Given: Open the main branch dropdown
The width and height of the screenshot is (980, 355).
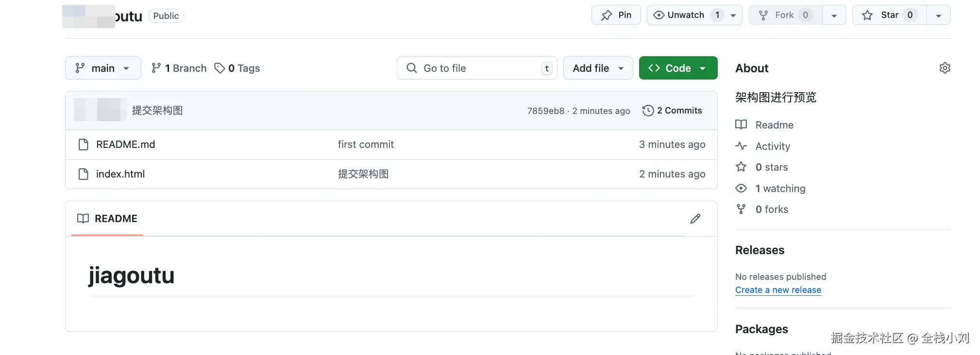Looking at the screenshot, I should (x=103, y=68).
